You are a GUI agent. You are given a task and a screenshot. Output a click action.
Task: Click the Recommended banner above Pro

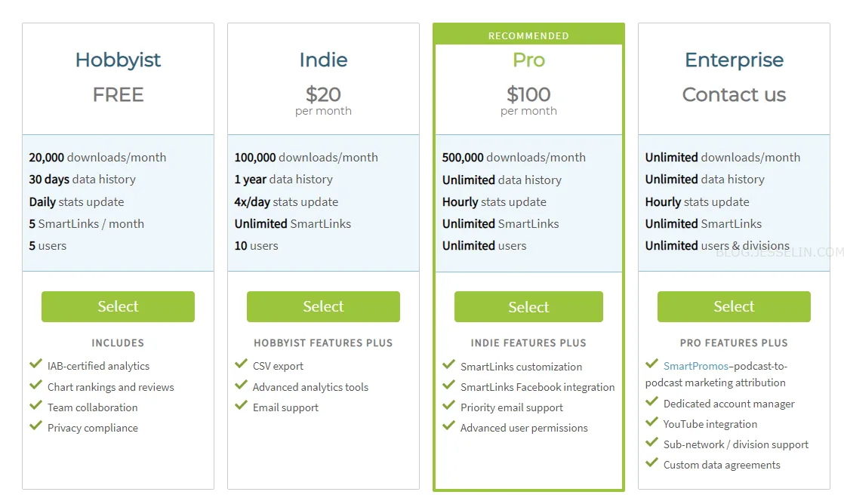pos(528,35)
